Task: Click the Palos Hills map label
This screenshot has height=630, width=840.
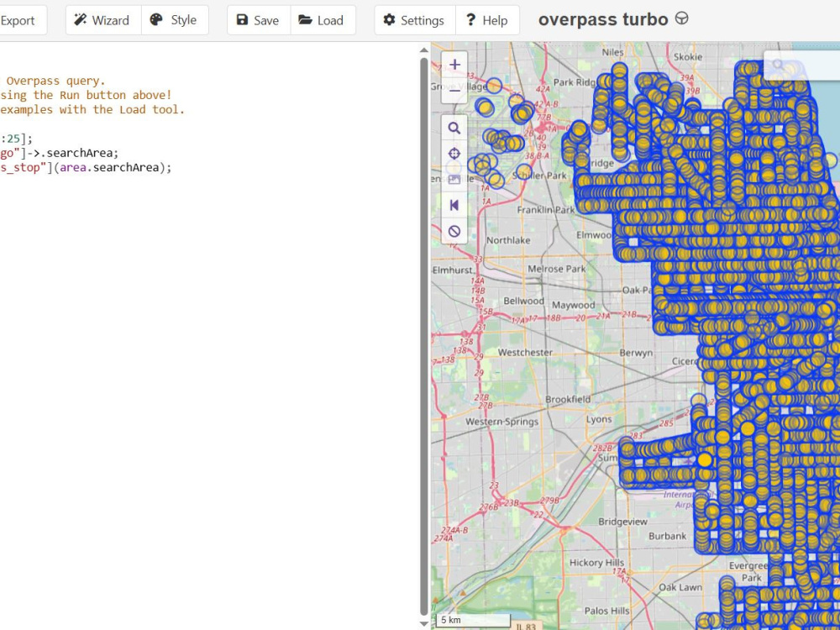Action: coord(607,611)
